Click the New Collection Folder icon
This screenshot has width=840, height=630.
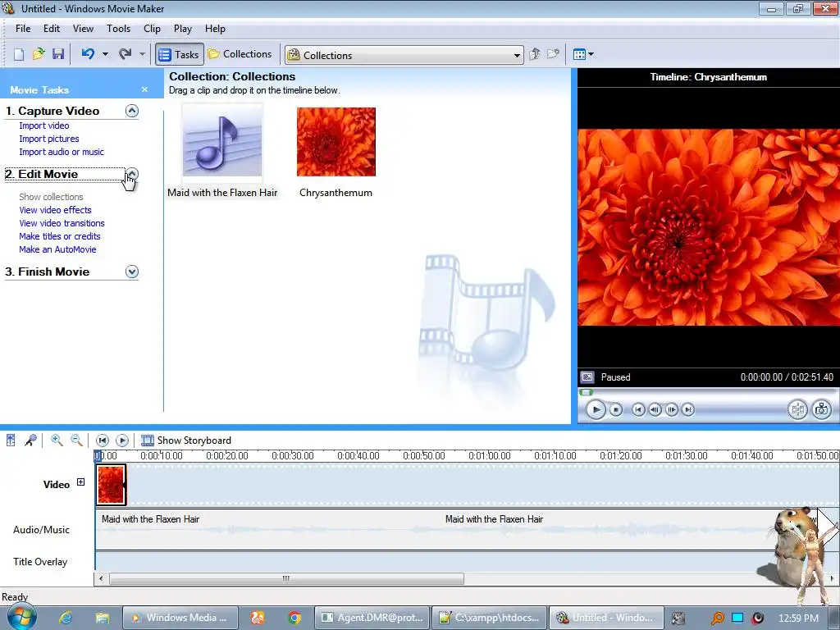(x=553, y=54)
